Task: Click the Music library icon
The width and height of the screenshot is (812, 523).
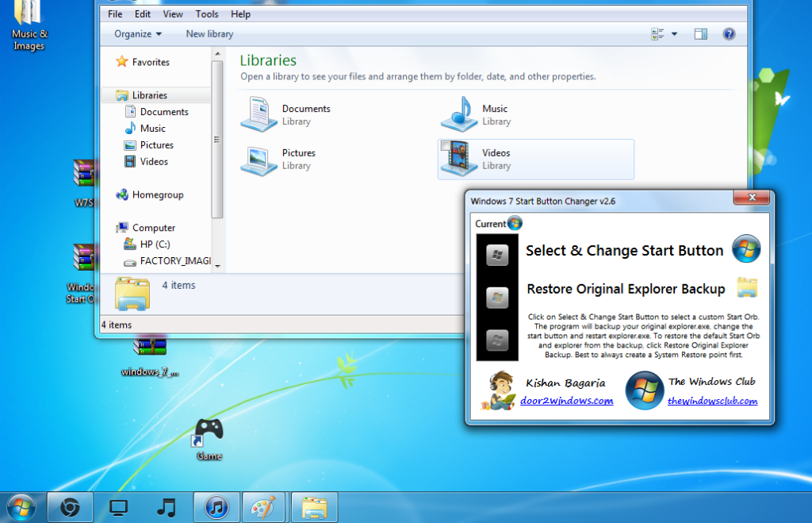Action: [x=459, y=114]
